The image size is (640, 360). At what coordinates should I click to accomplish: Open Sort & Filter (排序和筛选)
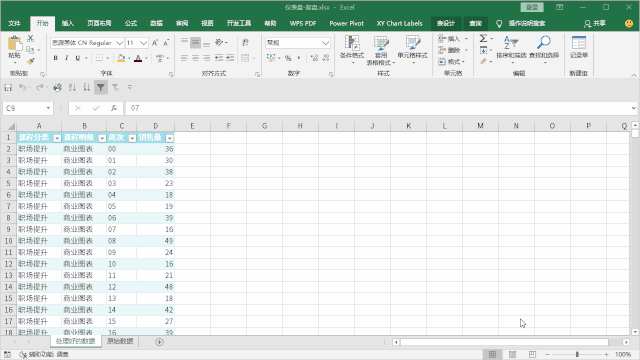tap(511, 49)
